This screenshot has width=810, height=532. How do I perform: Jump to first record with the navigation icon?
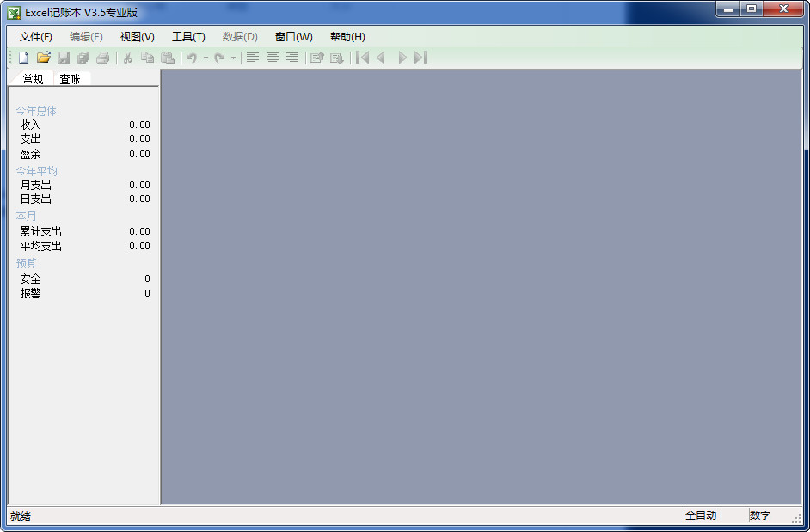coord(362,58)
